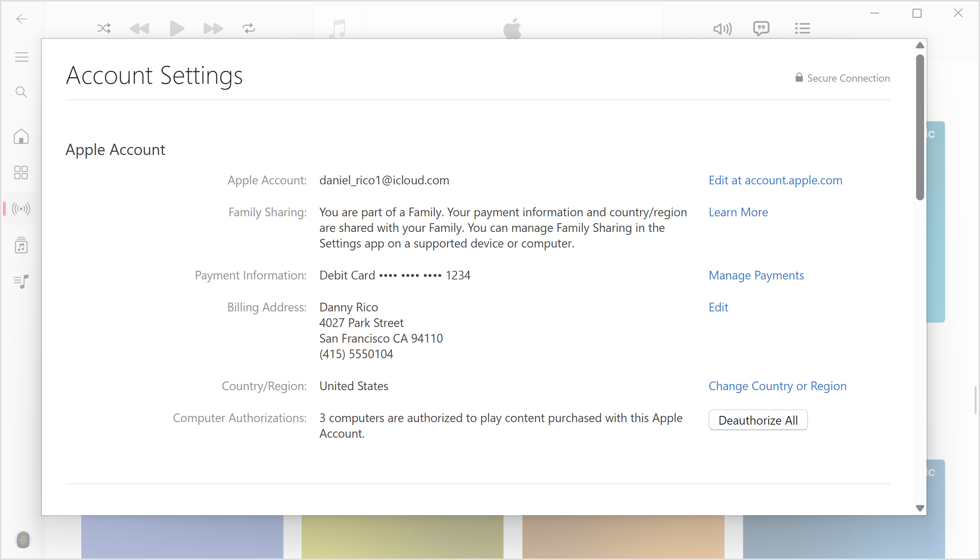Scroll down the account settings page
The width and height of the screenshot is (980, 560).
point(921,507)
